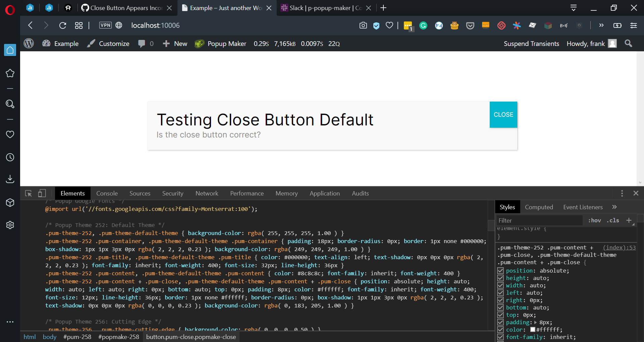Toggle the device emulation icon in DevTools
Viewport: 644px width, 342px height.
pyautogui.click(x=42, y=193)
